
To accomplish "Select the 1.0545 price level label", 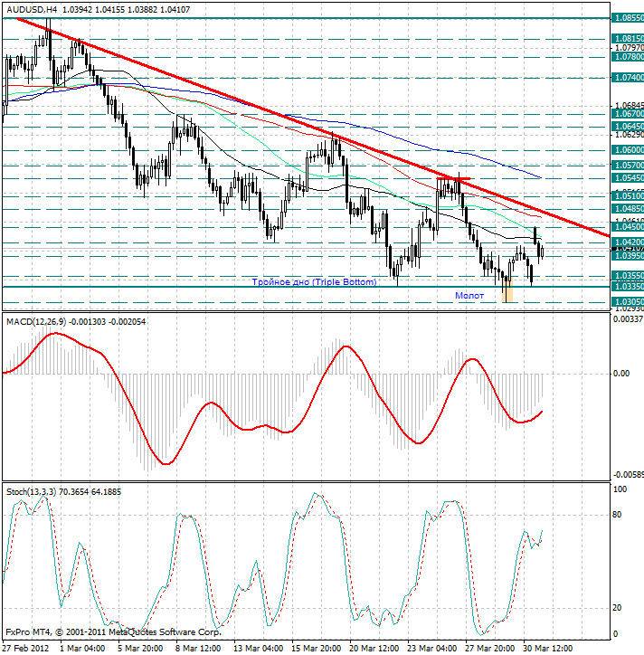I will click(x=628, y=178).
